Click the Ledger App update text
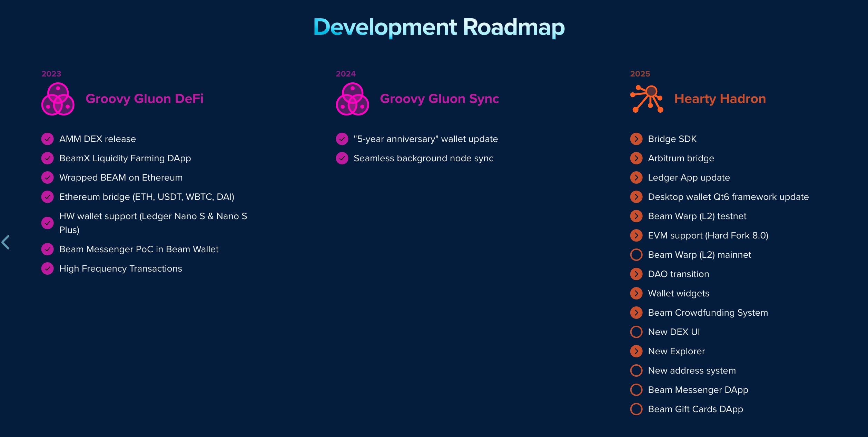The height and width of the screenshot is (437, 868). [x=689, y=177]
